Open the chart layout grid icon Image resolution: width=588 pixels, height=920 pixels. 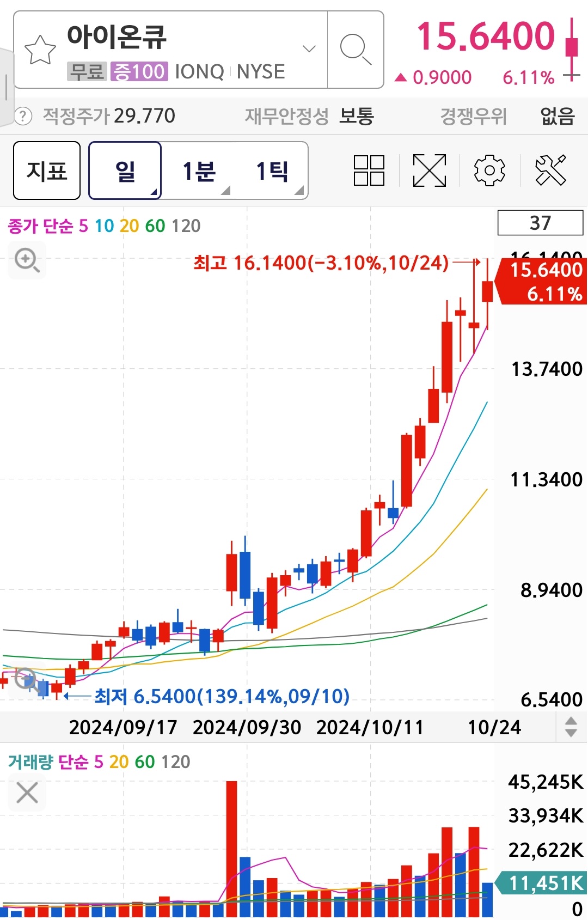point(369,170)
